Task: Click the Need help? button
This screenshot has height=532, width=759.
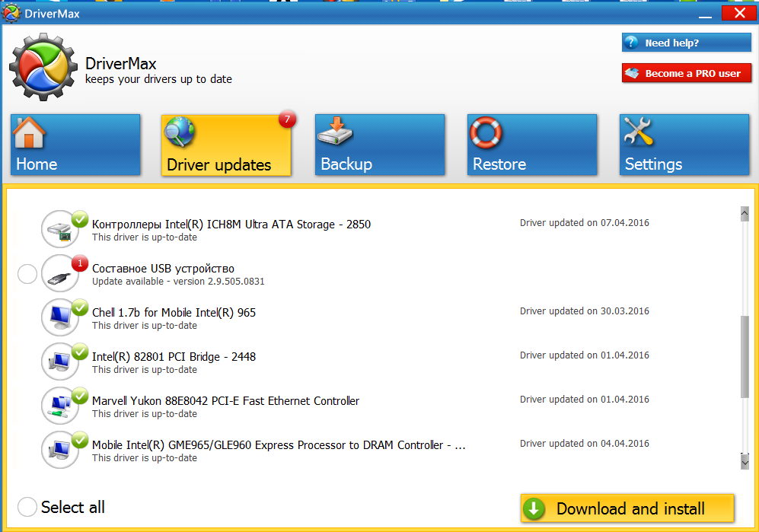Action: pyautogui.click(x=687, y=43)
